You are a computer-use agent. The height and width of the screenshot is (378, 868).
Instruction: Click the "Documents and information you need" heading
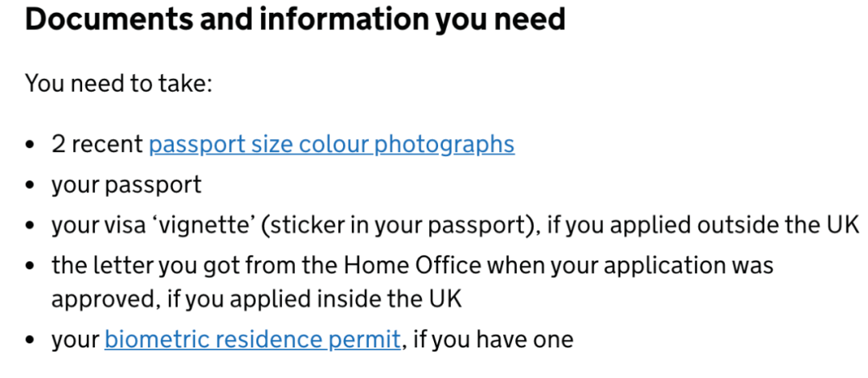click(295, 20)
